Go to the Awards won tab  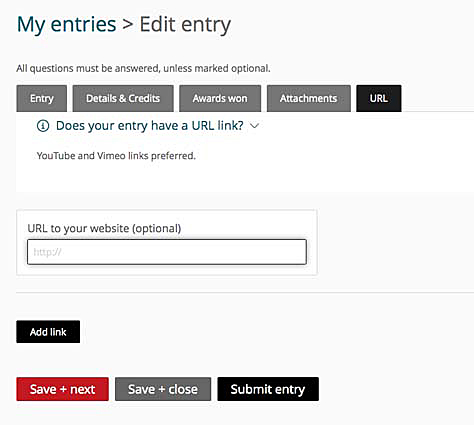pos(220,98)
